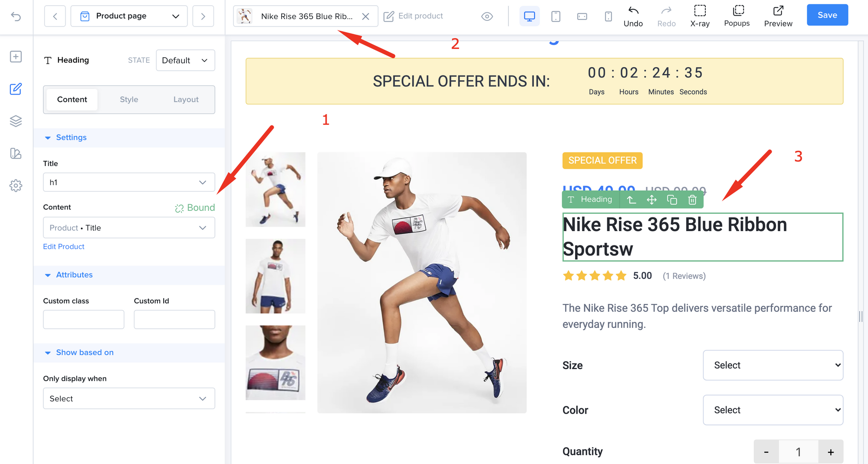Duplicate the Heading element
868x464 pixels.
[x=672, y=199]
